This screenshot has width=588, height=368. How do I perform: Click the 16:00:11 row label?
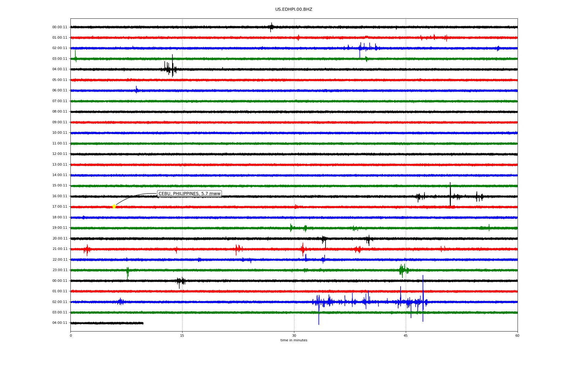click(x=60, y=196)
